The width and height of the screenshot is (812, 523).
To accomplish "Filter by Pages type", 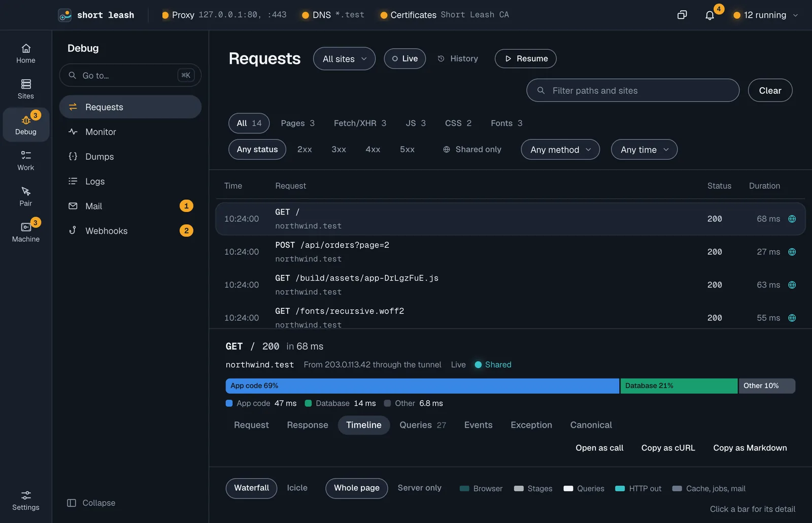I will coord(297,123).
